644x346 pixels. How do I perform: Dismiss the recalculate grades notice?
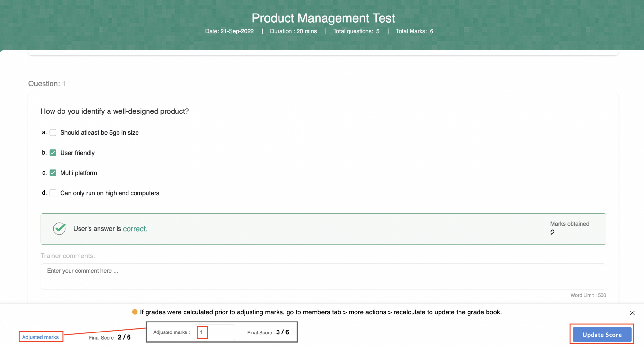[632, 313]
